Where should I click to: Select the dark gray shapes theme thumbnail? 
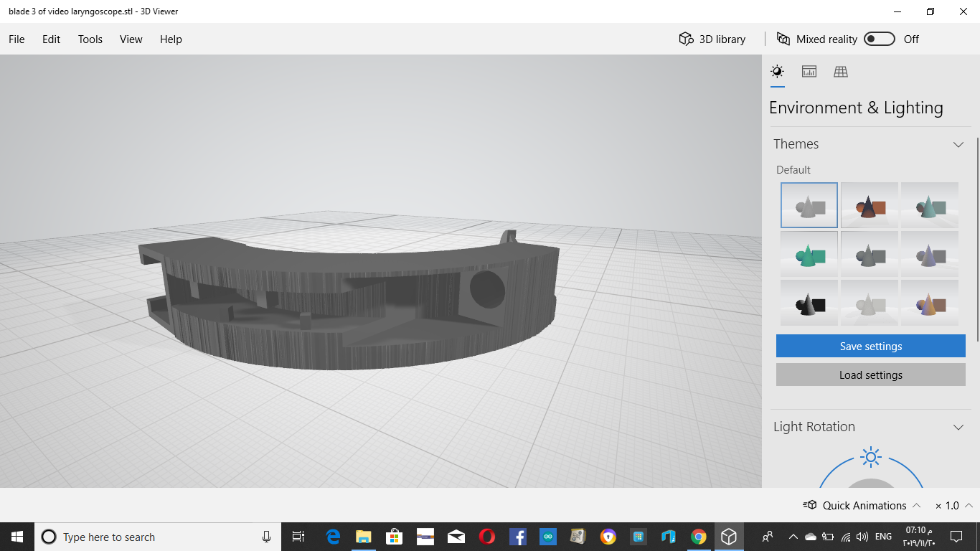click(870, 254)
